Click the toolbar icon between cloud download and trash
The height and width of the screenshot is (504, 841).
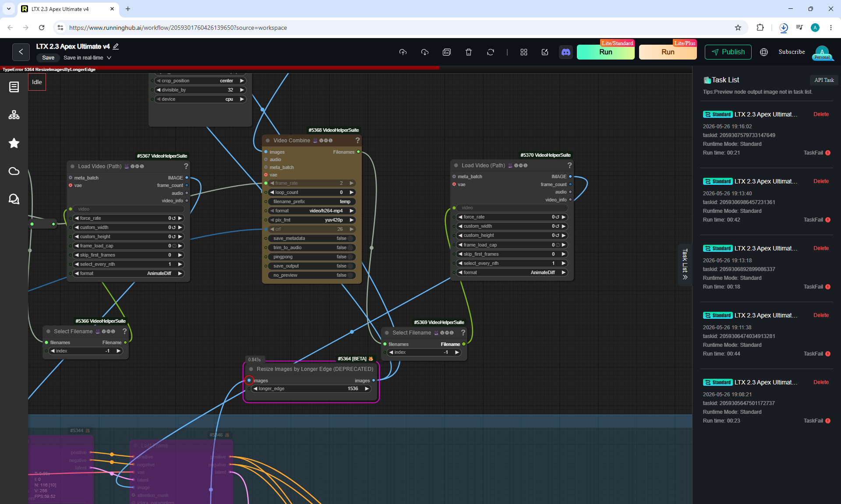pos(447,52)
